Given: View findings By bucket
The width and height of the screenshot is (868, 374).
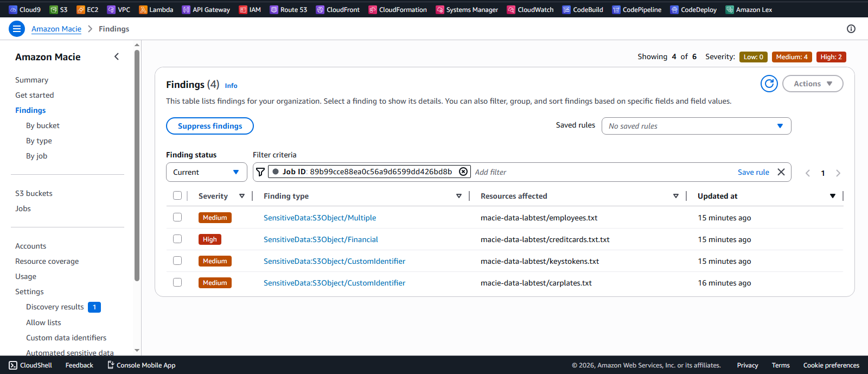Looking at the screenshot, I should click(x=43, y=125).
